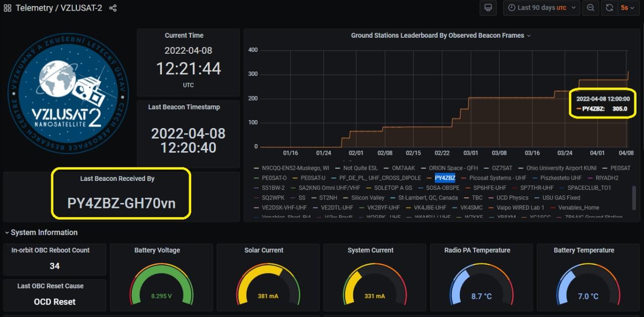Viewport: 644px width, 317px height.
Task: Click the refresh dashboard icon
Action: 609,8
